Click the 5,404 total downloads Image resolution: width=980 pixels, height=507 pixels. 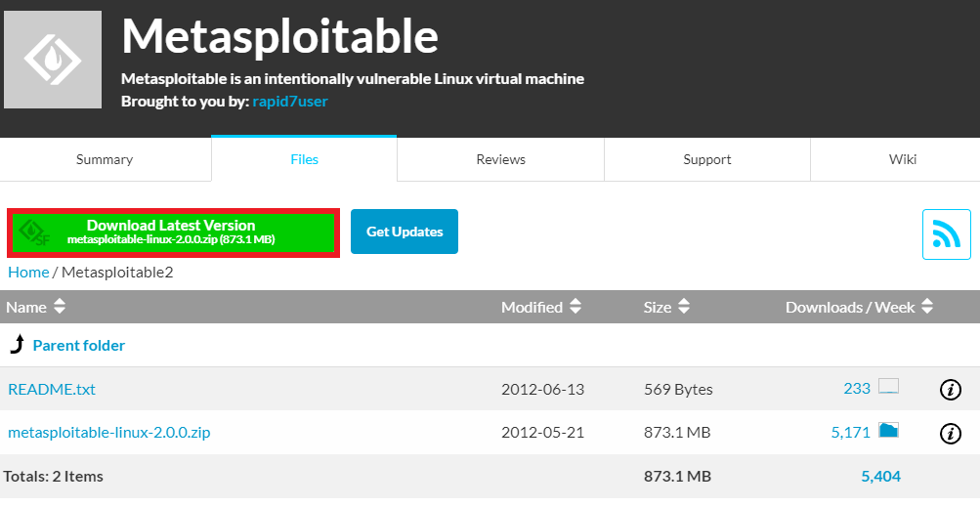point(880,477)
